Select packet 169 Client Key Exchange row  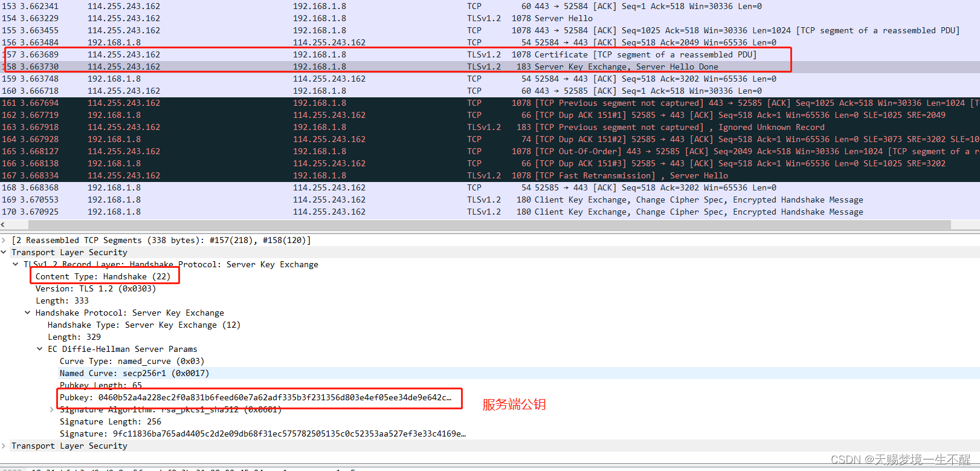click(490, 200)
